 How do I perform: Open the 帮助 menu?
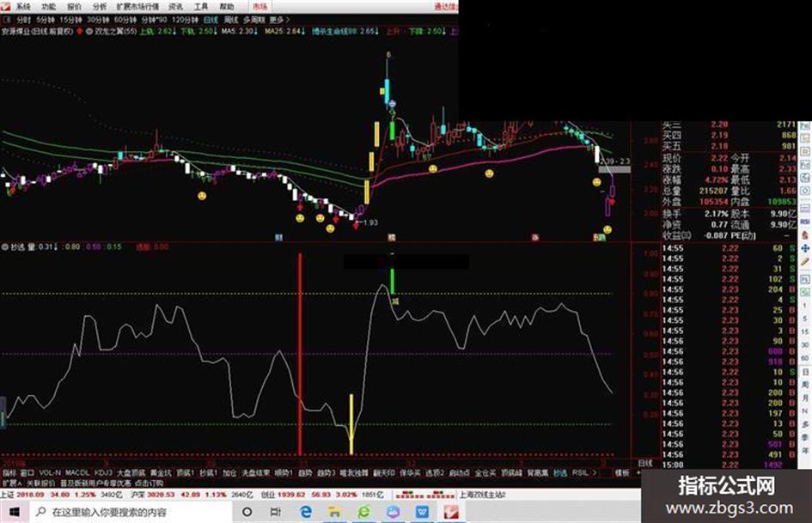pos(227,7)
